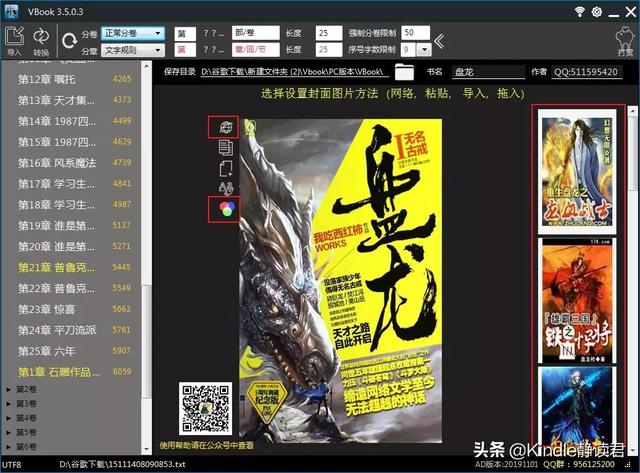
Task: Choose the 雄霸三国 cover thumbnail
Action: tap(577, 301)
